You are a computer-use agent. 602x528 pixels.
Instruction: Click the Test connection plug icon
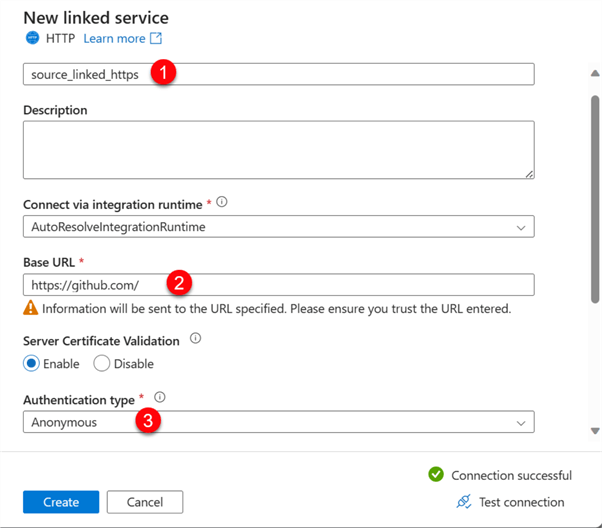[463, 502]
